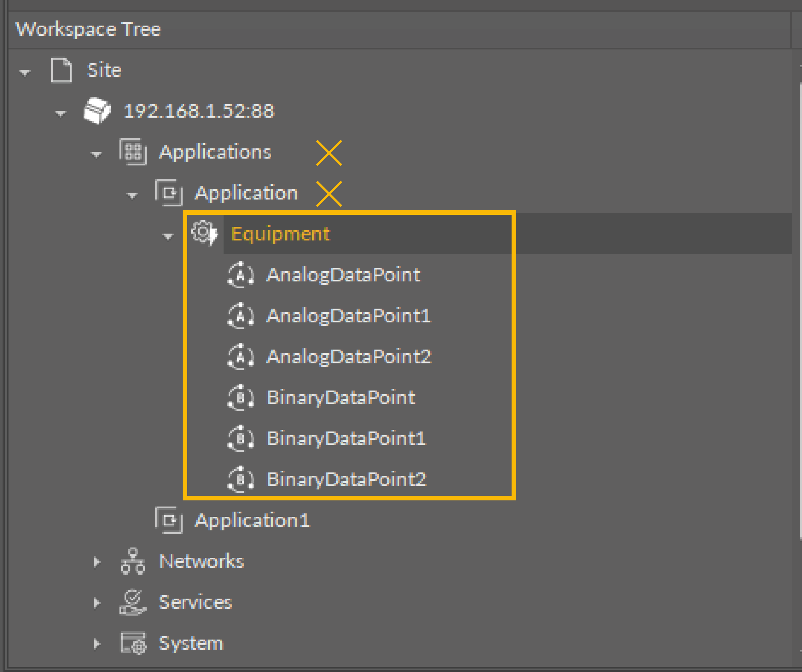Select BinaryDataPoint2 in the tree
Viewport: 802px width, 672px height.
(346, 479)
